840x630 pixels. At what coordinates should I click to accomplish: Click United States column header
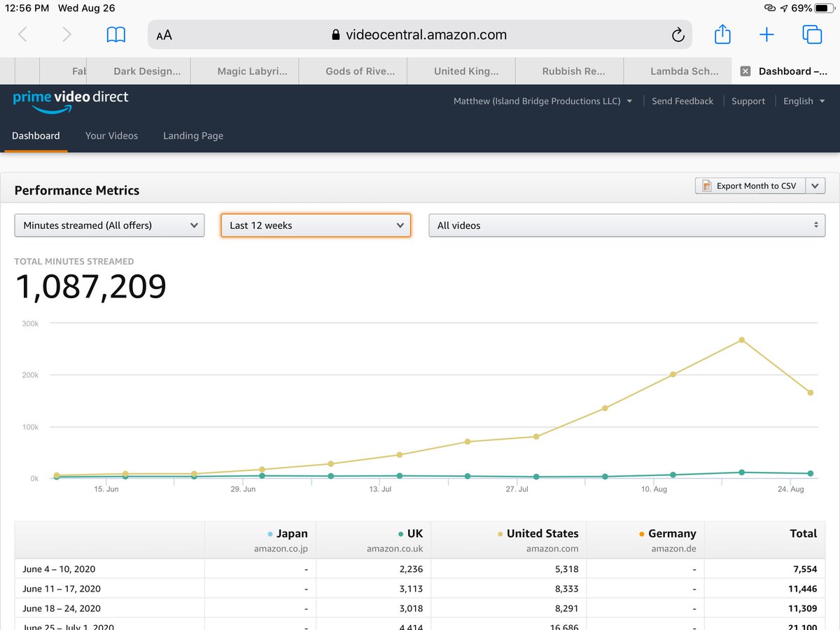[509, 540]
